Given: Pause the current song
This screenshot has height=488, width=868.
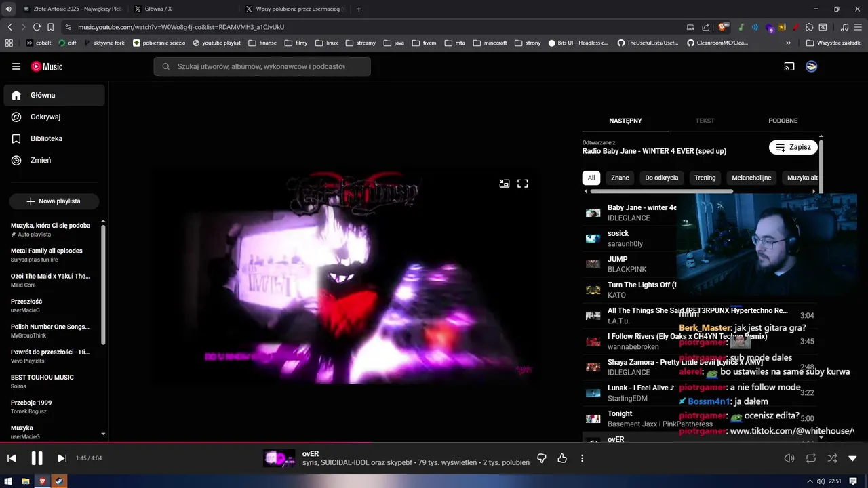Looking at the screenshot, I should [x=37, y=458].
